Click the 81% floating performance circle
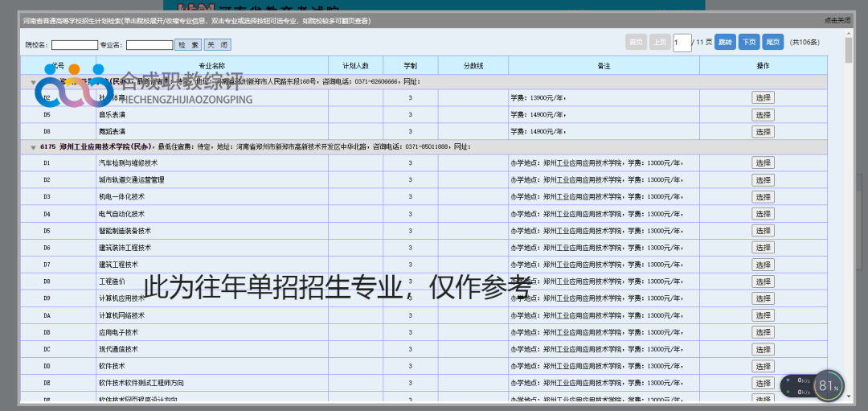 point(829,386)
